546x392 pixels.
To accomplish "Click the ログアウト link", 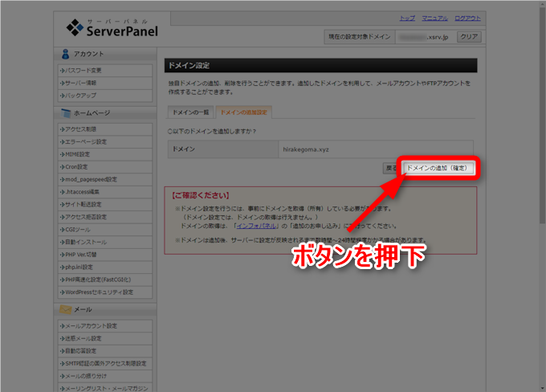I will pos(467,18).
